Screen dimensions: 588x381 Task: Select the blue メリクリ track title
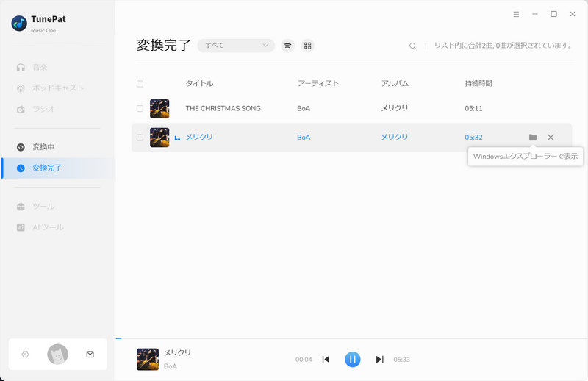199,137
